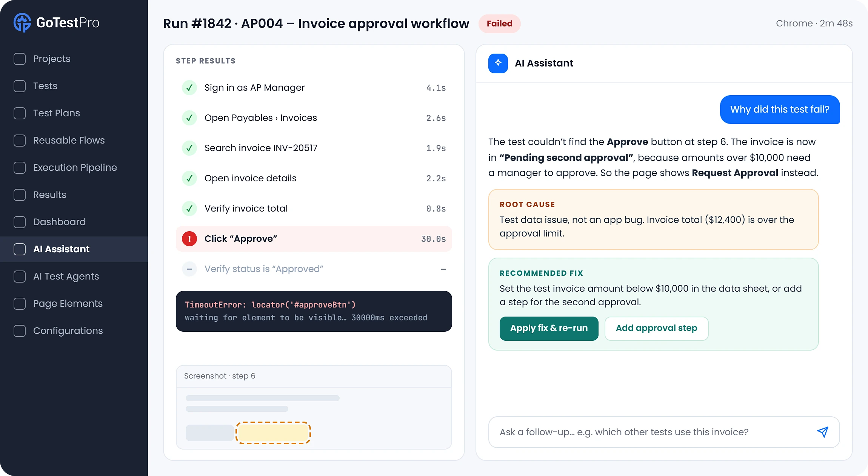868x476 pixels.
Task: Click the 30.0s duration value
Action: pyautogui.click(x=433, y=239)
